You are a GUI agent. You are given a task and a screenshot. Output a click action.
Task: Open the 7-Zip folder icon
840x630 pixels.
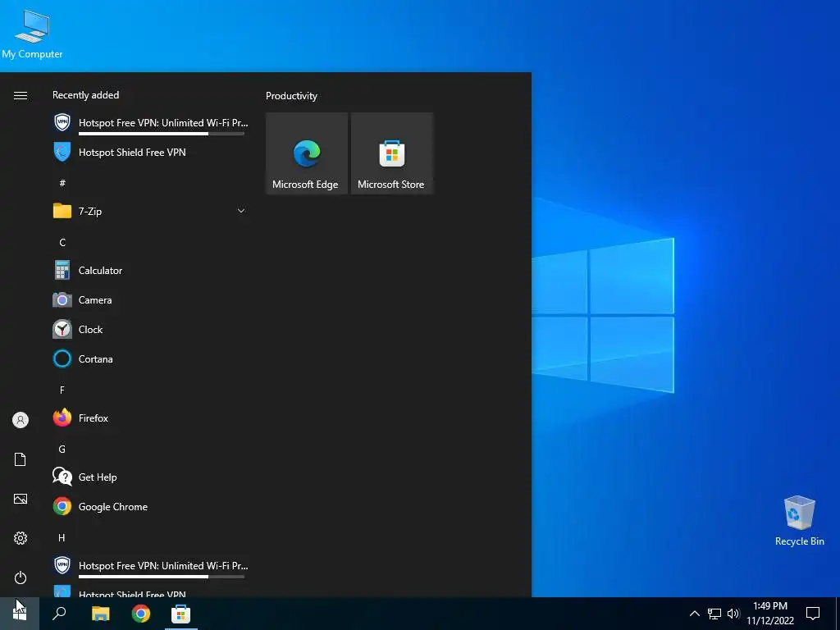coord(62,211)
